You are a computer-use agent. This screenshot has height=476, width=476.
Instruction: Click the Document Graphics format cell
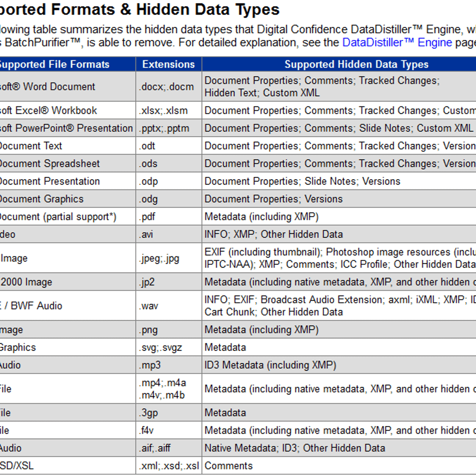pyautogui.click(x=68, y=199)
